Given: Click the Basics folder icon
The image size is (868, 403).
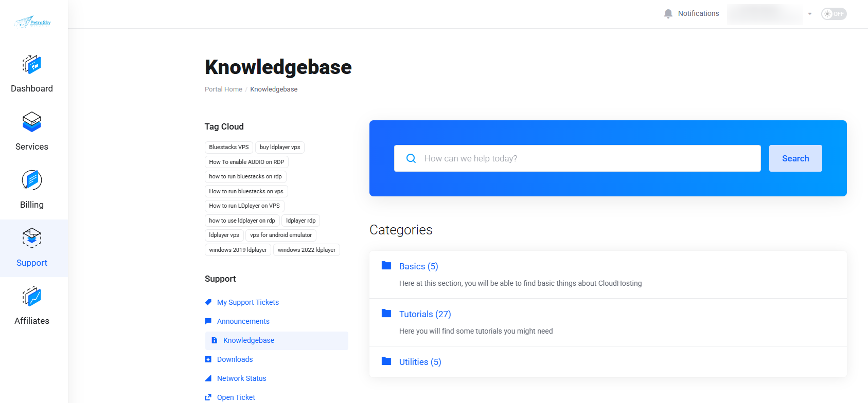Looking at the screenshot, I should (386, 266).
